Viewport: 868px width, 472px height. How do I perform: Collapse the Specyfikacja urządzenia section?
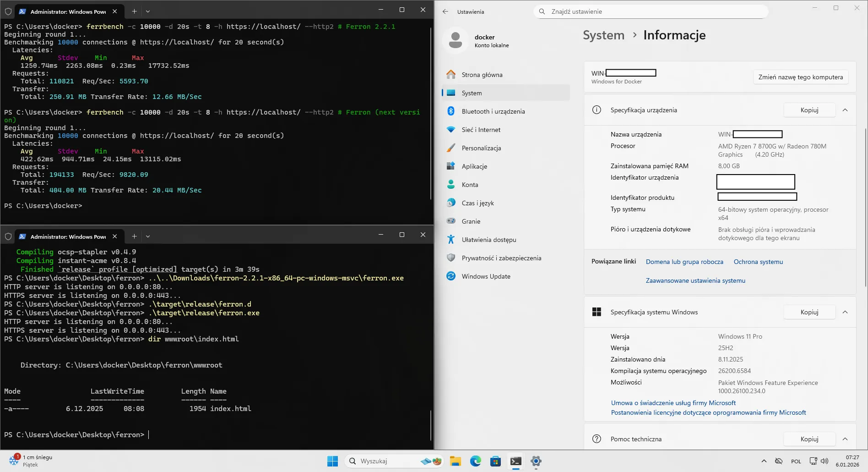point(845,110)
